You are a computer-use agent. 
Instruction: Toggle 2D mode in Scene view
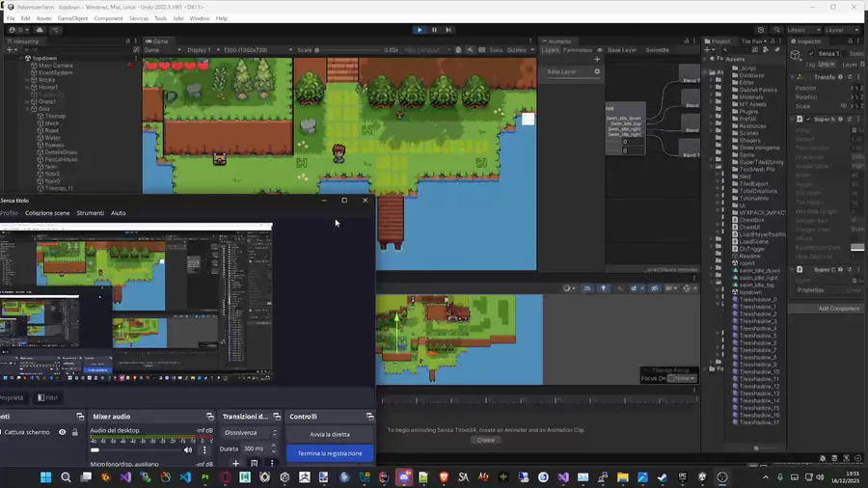[587, 288]
